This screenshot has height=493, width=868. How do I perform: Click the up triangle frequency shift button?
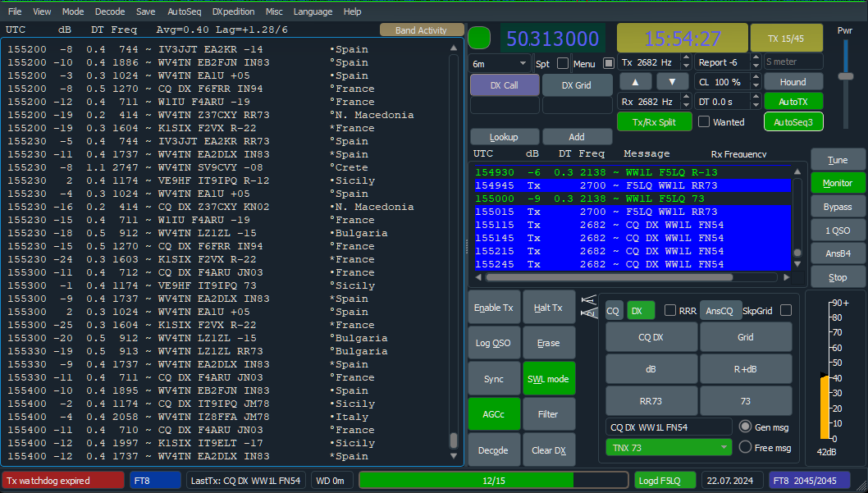(635, 82)
